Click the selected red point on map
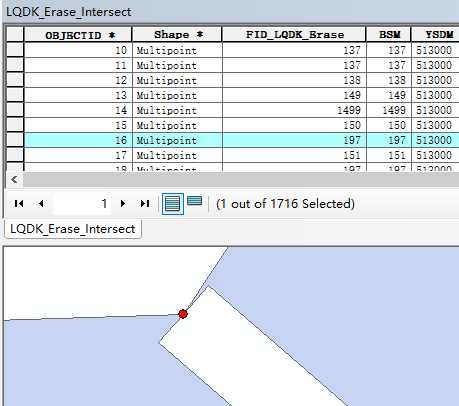 (183, 314)
